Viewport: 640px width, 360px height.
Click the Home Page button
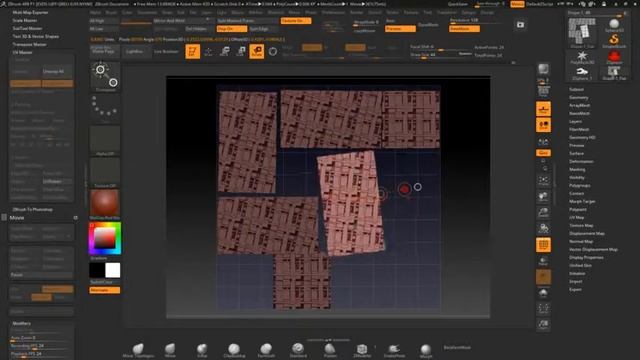(x=104, y=52)
